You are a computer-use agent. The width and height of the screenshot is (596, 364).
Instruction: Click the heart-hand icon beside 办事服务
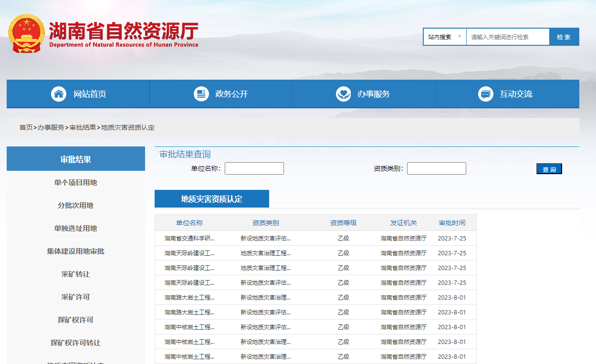click(x=343, y=94)
